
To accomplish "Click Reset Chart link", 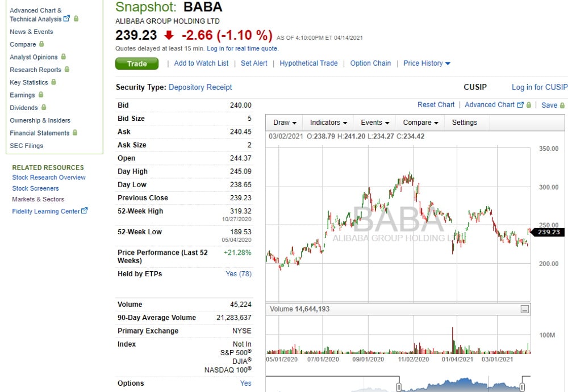I will [x=436, y=104].
